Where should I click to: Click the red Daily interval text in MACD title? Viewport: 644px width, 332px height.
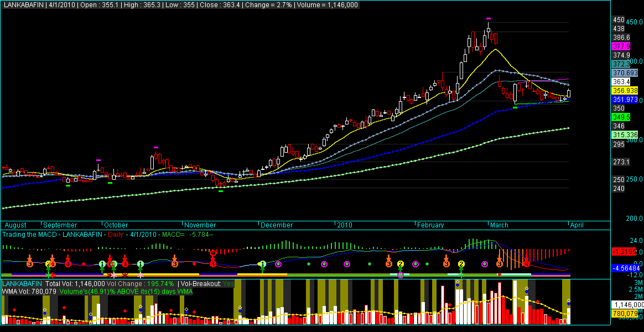click(115, 235)
